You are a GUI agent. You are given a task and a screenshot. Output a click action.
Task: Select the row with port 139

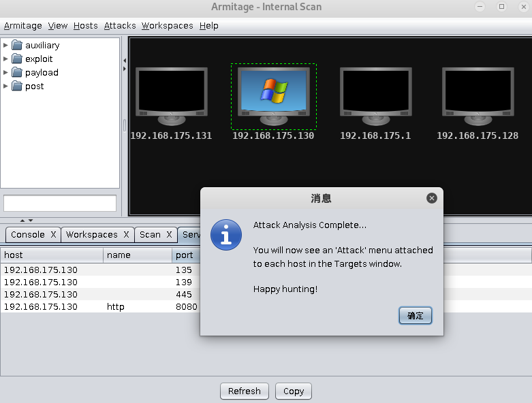(x=100, y=282)
